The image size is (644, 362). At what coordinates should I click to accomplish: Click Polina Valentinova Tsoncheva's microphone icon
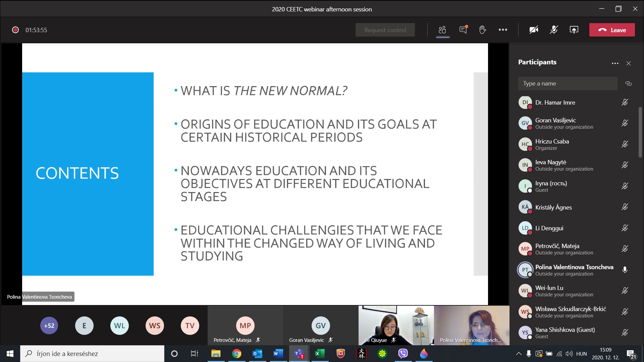tap(625, 270)
